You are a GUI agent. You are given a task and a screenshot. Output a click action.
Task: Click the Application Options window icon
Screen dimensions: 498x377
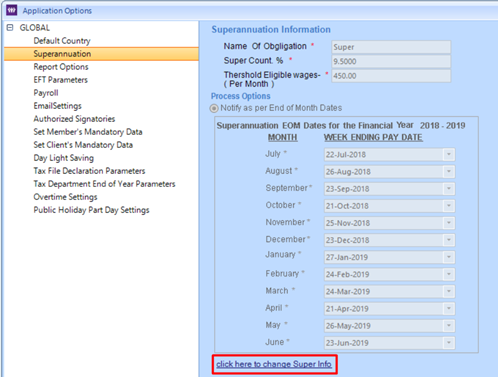coord(12,10)
